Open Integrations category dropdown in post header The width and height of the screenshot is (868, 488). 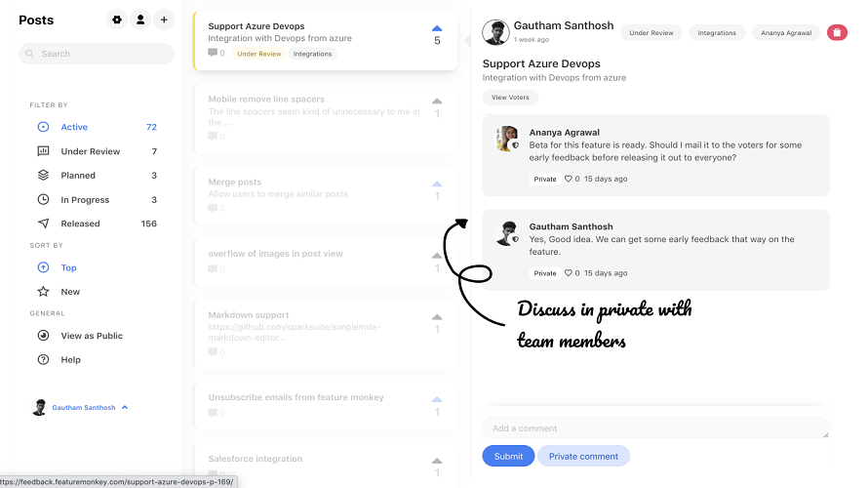click(717, 32)
